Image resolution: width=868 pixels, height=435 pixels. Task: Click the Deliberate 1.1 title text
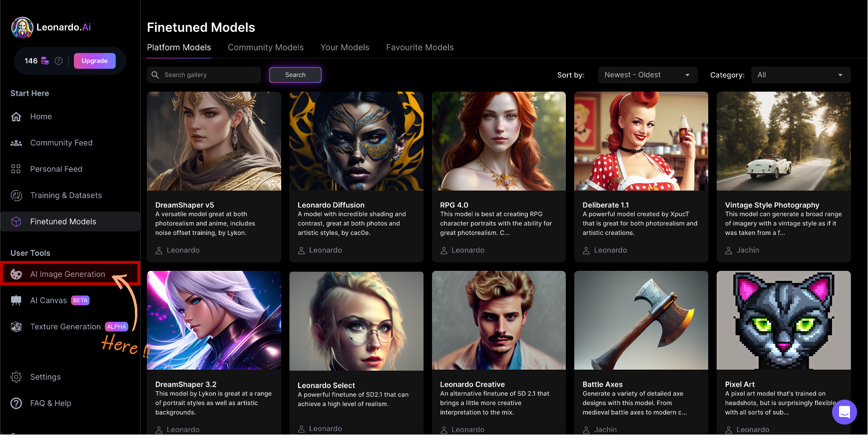606,205
